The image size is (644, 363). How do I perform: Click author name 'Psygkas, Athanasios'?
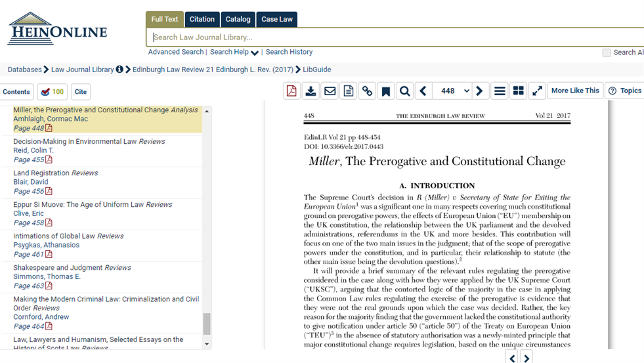point(47,245)
